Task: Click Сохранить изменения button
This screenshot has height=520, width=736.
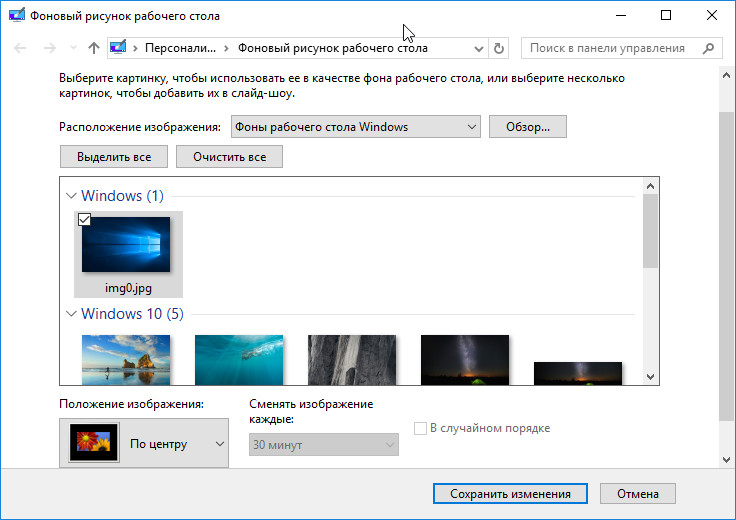Action: (510, 494)
